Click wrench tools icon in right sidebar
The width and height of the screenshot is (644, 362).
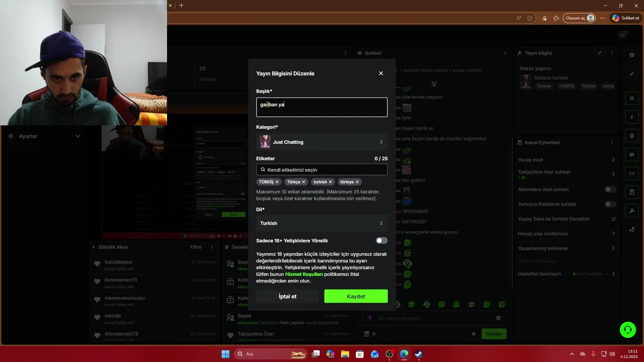(x=632, y=211)
